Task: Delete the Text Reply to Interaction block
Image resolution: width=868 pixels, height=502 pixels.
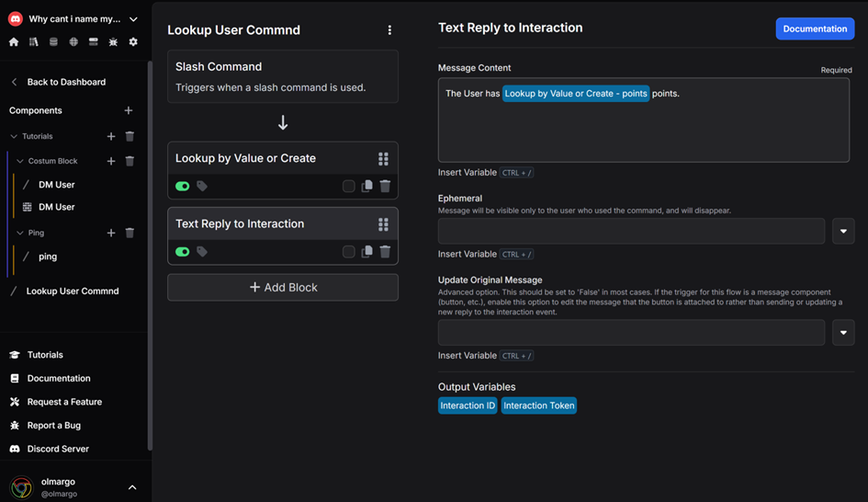Action: point(385,252)
